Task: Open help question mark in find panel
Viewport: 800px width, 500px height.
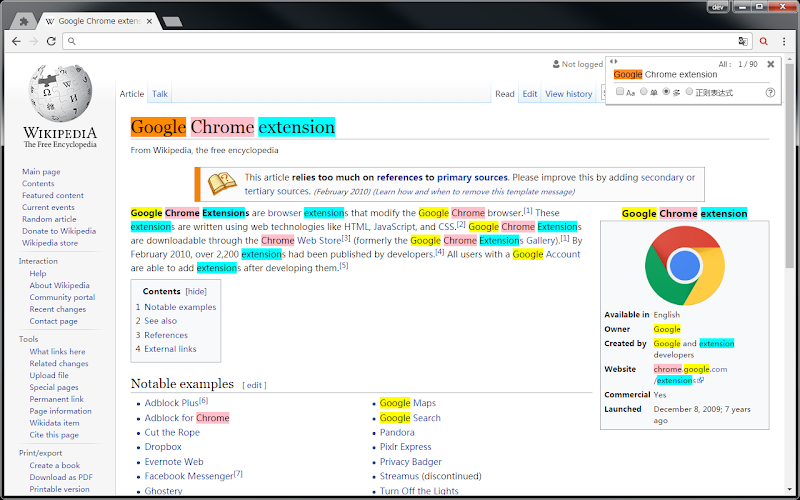Action: pos(770,92)
